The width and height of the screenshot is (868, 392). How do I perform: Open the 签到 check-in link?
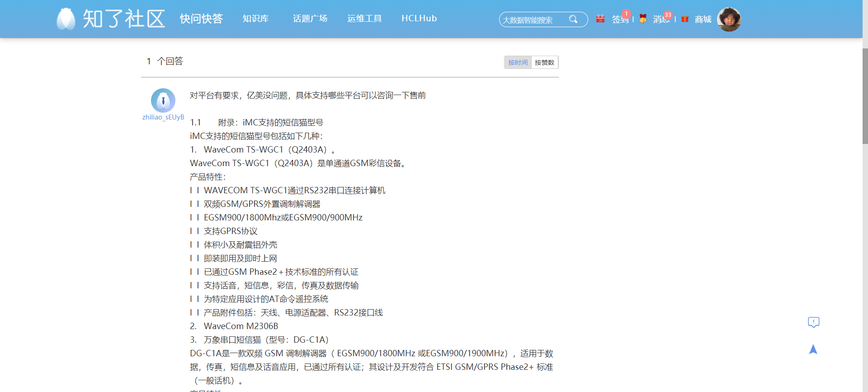coord(620,19)
